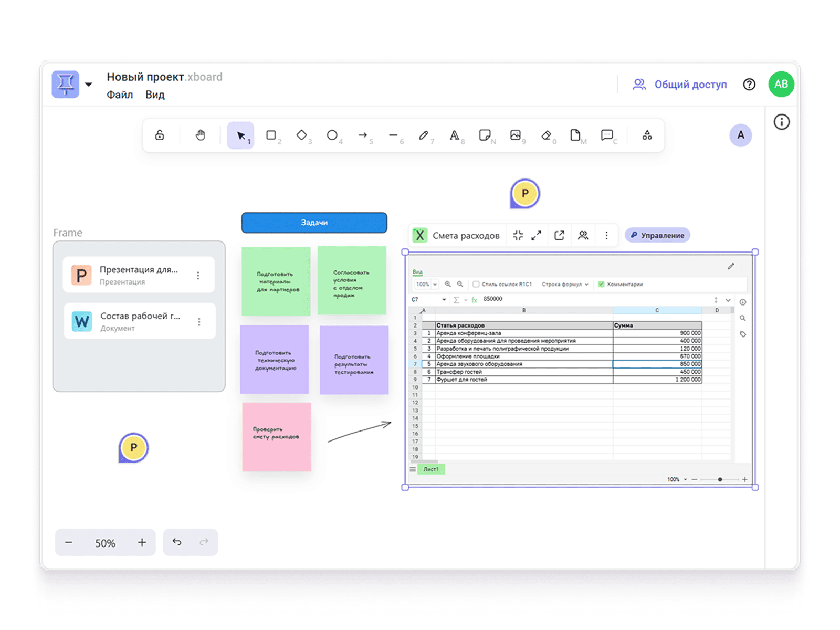Image resolution: width=840 pixels, height=630 pixels.
Task: Click the pink Проверить смету расходов note
Action: [x=276, y=437]
